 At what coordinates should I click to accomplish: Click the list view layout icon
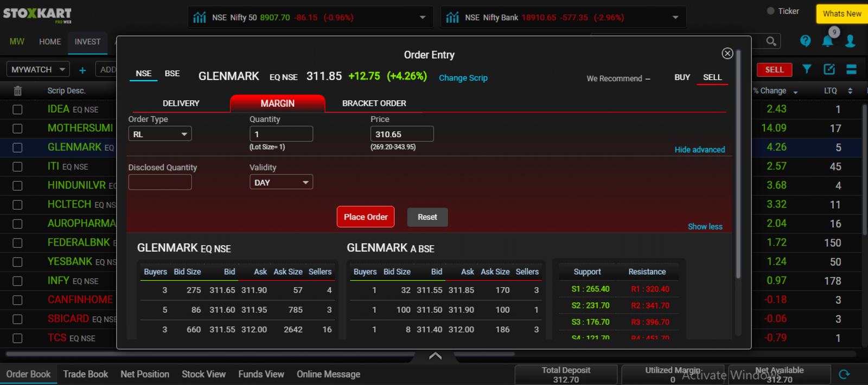tap(851, 69)
